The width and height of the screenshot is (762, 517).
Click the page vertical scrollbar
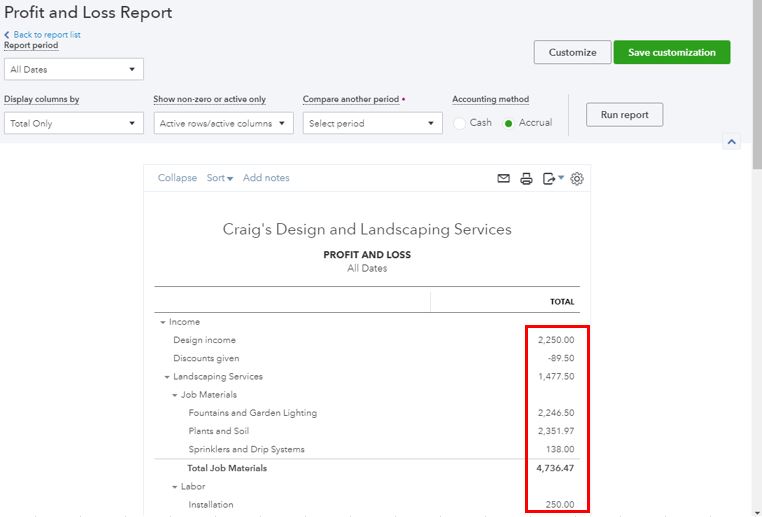pos(757,85)
